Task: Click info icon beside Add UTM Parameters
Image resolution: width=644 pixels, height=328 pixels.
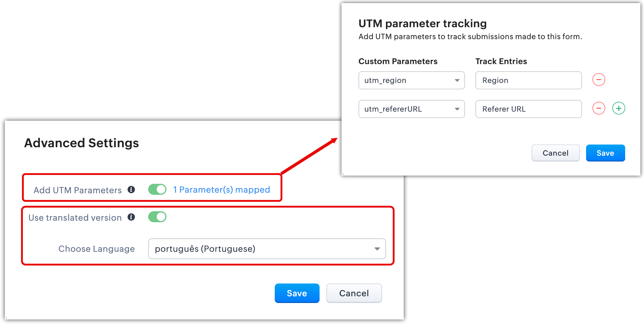Action: pyautogui.click(x=131, y=190)
